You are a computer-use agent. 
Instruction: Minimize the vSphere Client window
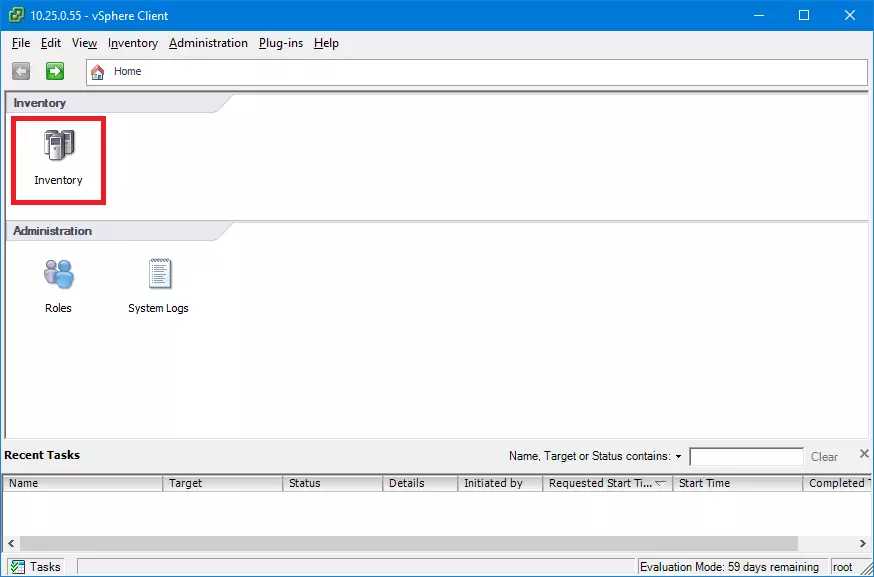759,15
